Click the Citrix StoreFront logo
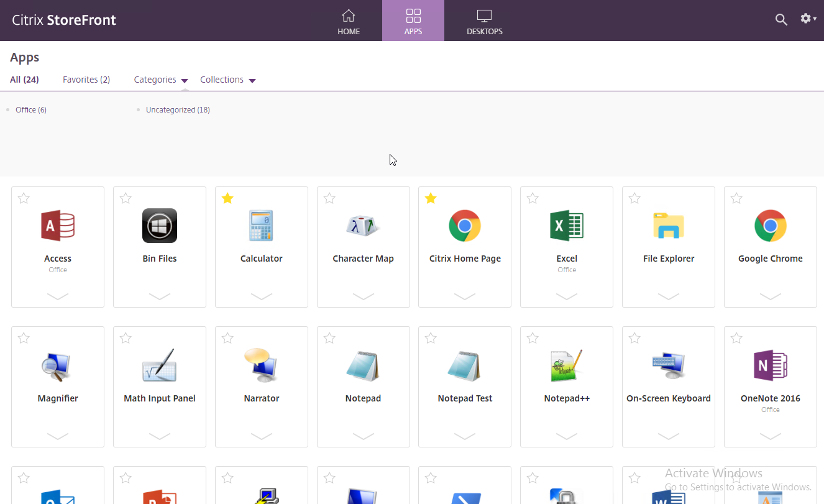This screenshot has height=504, width=824. tap(64, 20)
